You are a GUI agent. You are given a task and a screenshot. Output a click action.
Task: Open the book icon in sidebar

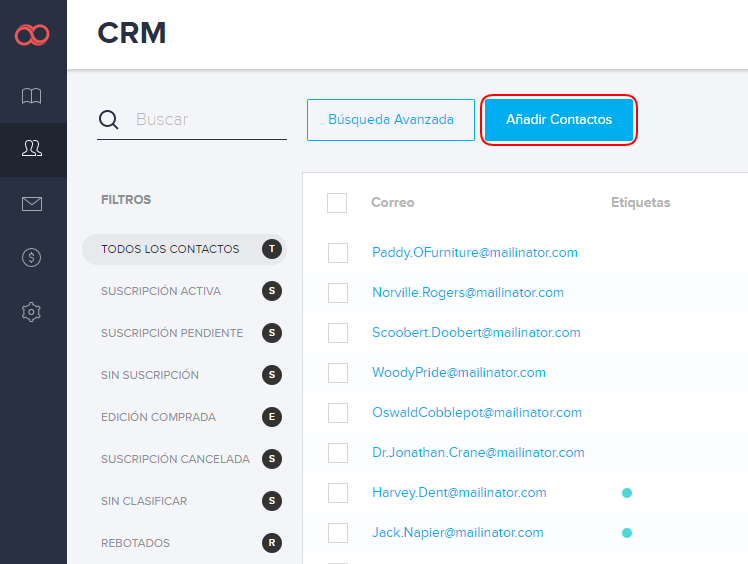pyautogui.click(x=32, y=96)
